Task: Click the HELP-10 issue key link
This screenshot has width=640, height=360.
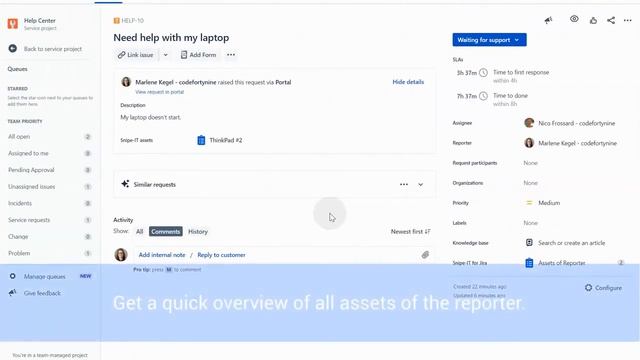Action: pos(132,20)
